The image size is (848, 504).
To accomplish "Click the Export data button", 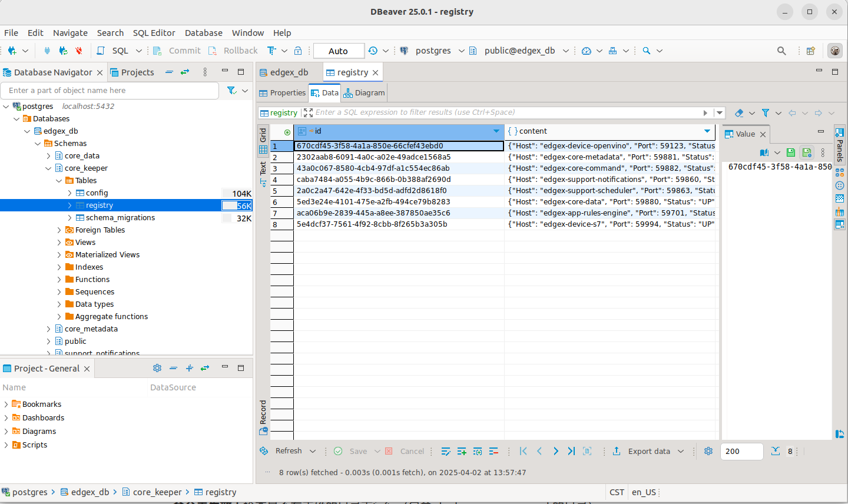I will (x=642, y=451).
